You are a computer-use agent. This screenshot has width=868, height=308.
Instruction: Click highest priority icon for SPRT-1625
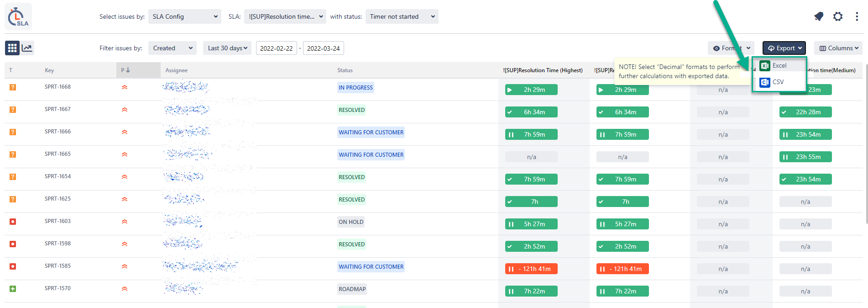point(125,199)
